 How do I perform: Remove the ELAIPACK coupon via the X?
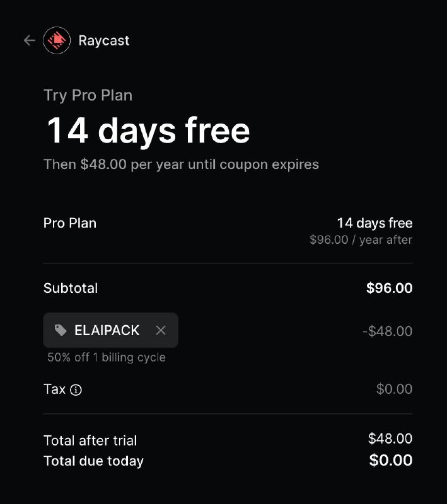click(161, 330)
